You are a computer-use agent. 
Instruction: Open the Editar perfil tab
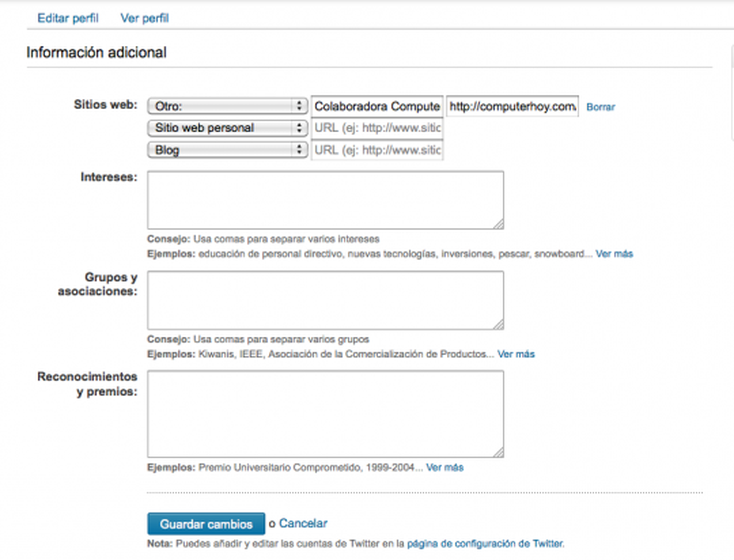68,18
